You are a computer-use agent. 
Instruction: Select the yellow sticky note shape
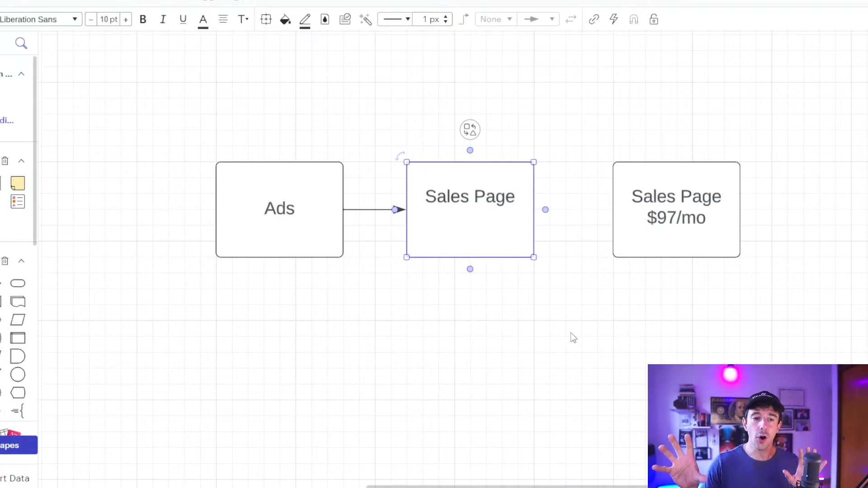point(18,183)
